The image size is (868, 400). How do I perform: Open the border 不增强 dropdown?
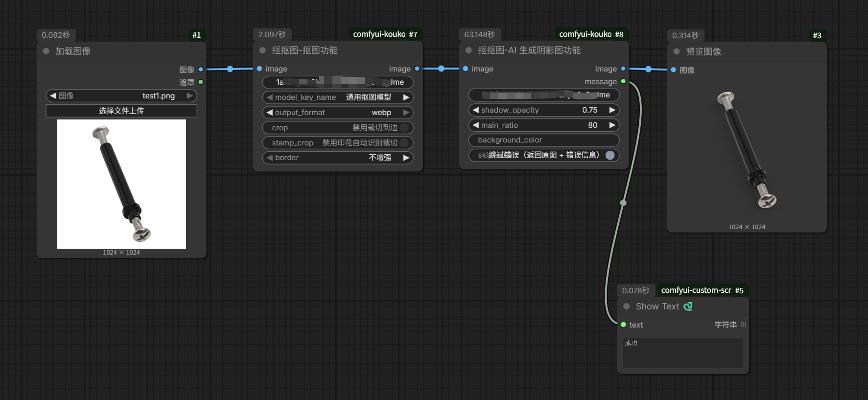338,158
